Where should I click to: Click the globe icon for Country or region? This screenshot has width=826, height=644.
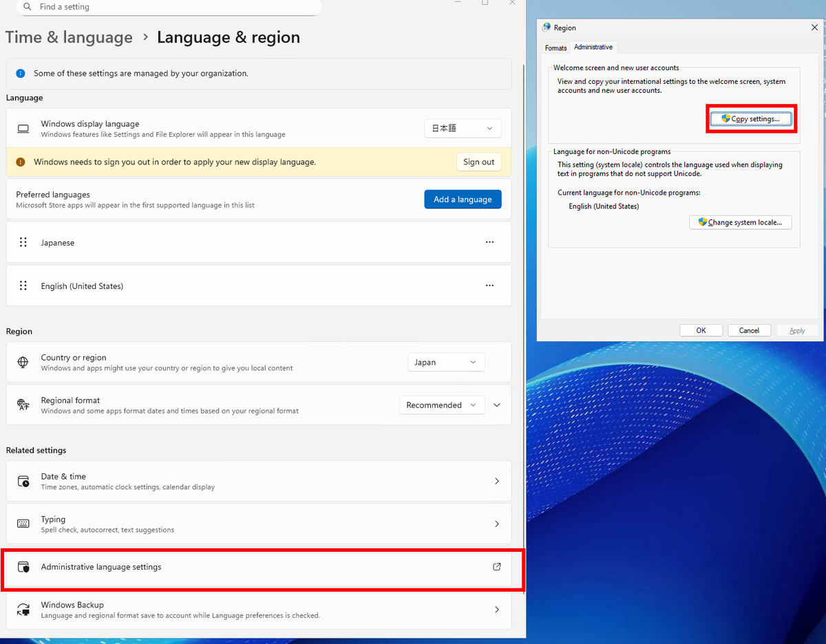23,363
